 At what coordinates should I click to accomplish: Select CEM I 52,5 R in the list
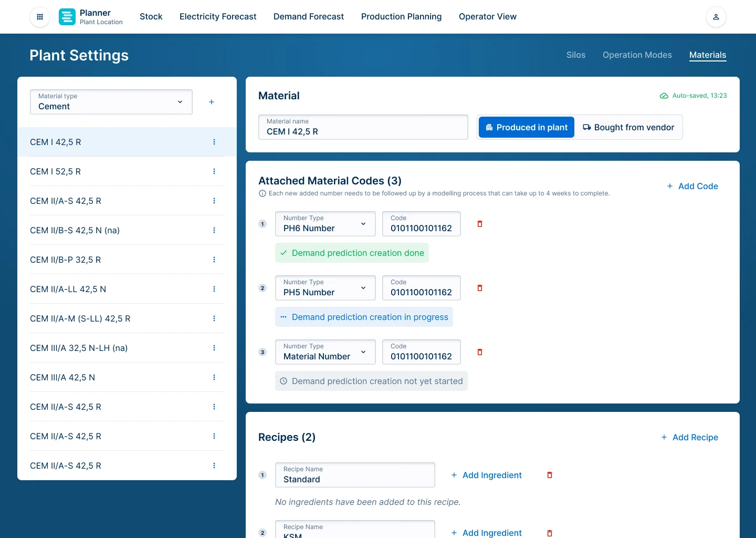[127, 171]
